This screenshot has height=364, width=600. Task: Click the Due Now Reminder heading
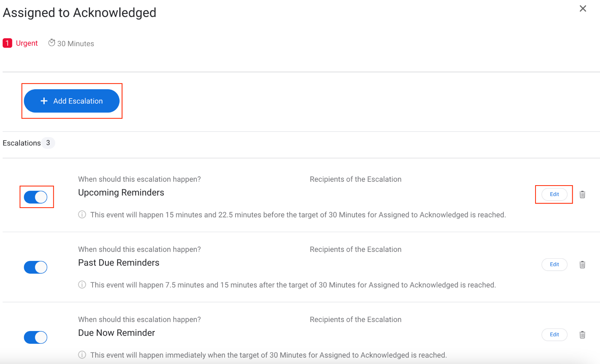point(117,333)
